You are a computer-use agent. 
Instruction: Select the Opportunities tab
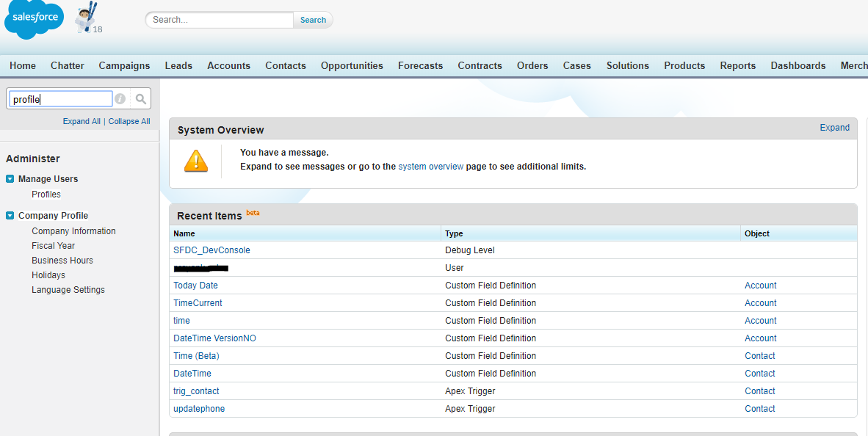(352, 65)
